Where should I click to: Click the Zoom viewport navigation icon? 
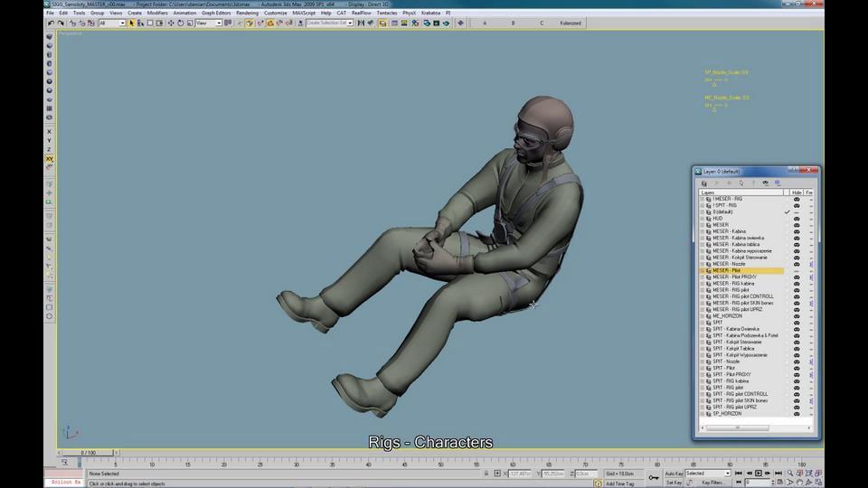pyautogui.click(x=790, y=474)
